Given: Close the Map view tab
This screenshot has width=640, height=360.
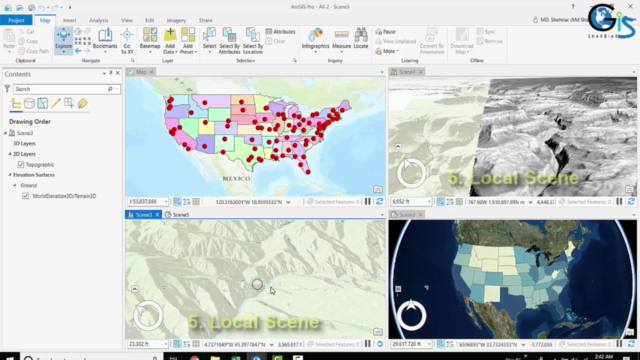Looking at the screenshot, I should click(x=151, y=72).
